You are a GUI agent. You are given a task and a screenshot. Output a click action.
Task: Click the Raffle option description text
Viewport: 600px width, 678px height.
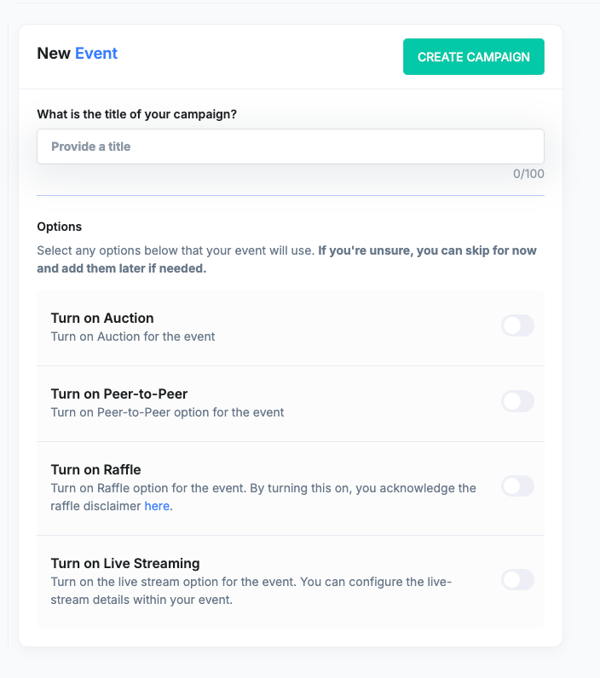click(262, 488)
